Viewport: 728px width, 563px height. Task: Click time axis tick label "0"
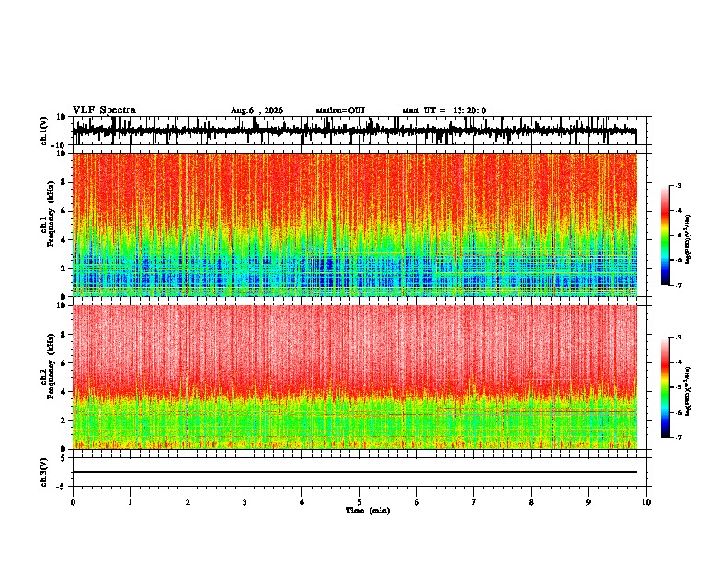[73, 502]
